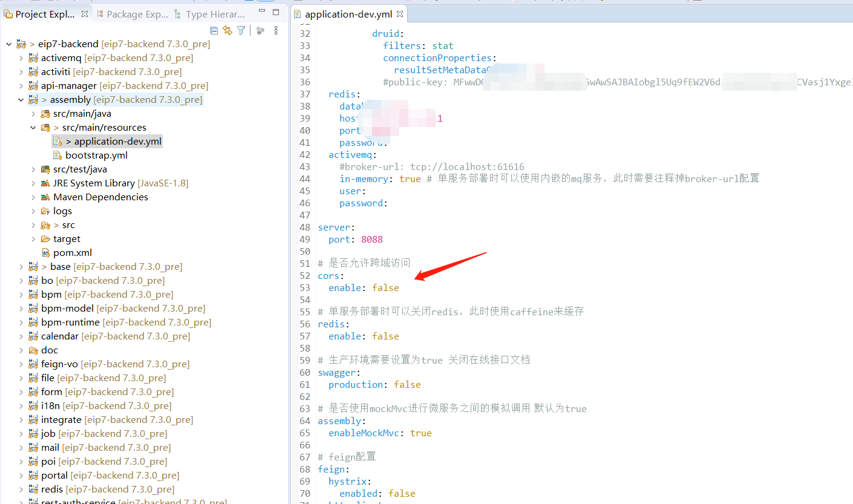This screenshot has width=853, height=504.
Task: Select pom.xml under assembly module
Action: (x=73, y=253)
